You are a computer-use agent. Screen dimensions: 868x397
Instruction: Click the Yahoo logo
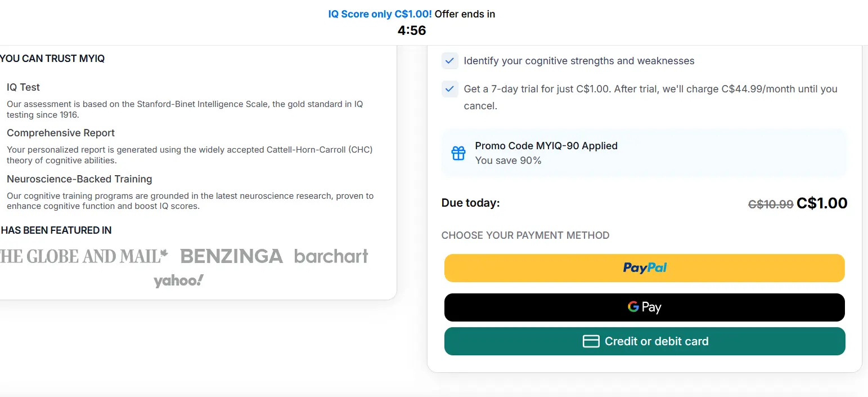coord(178,280)
